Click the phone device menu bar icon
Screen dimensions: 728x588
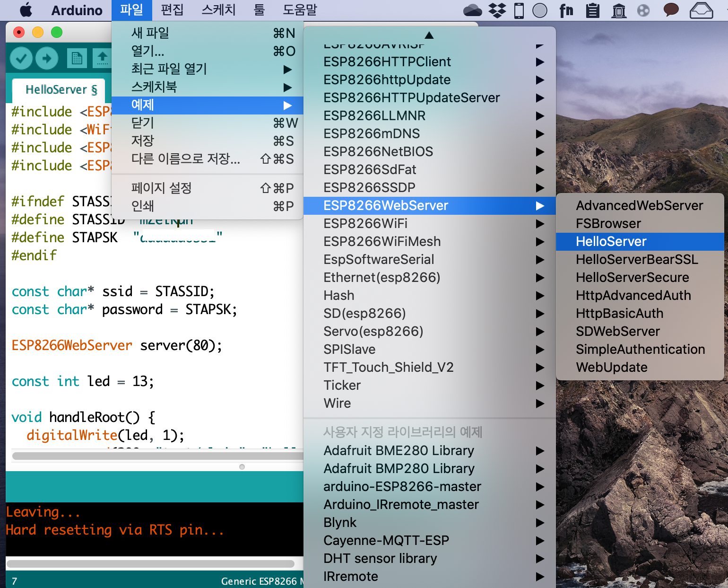tap(519, 10)
